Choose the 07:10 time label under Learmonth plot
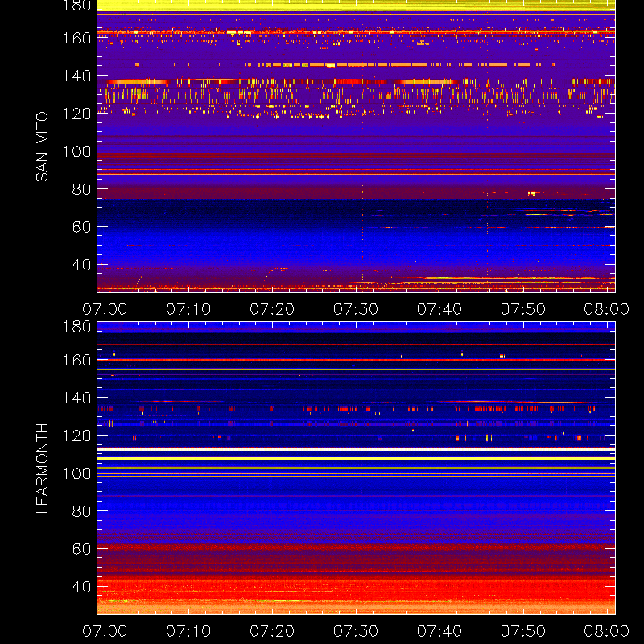 click(188, 631)
